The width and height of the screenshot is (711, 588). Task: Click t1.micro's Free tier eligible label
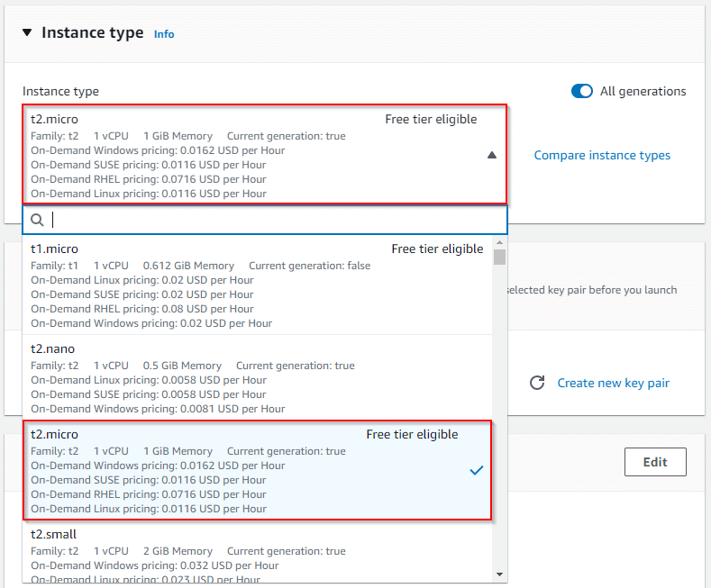pos(437,249)
